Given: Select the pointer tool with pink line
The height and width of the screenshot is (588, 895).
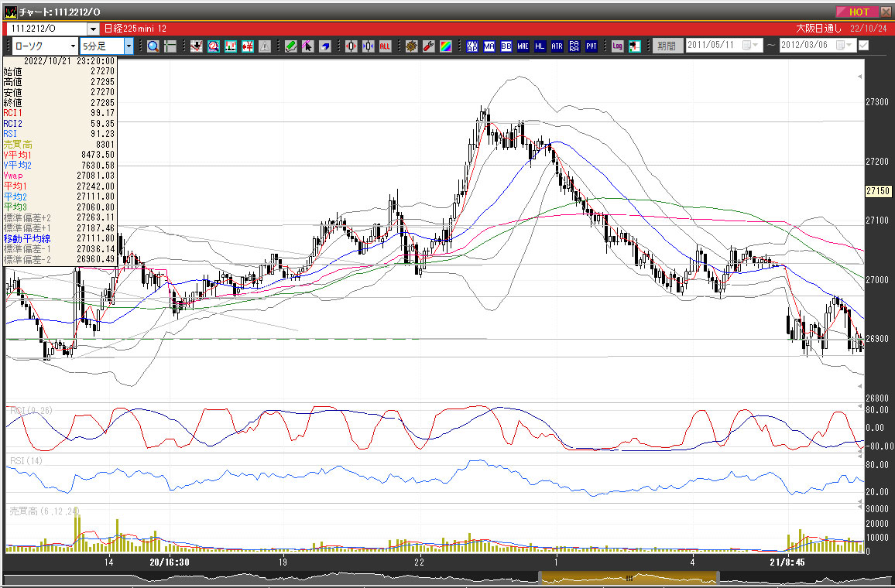Looking at the screenshot, I should click(307, 46).
